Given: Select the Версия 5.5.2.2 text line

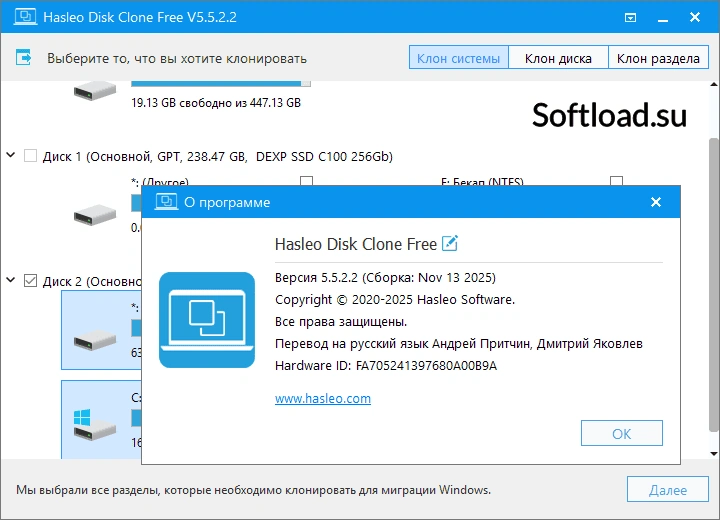Looking at the screenshot, I should (x=385, y=278).
